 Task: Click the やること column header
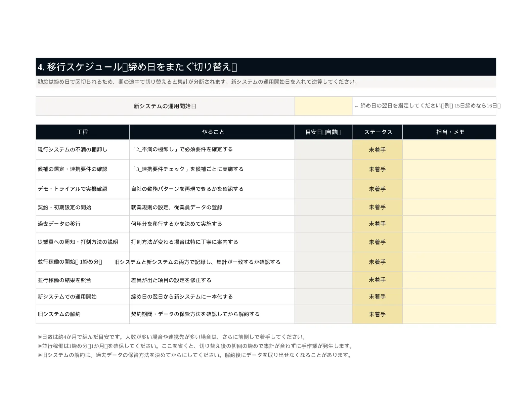pyautogui.click(x=212, y=132)
